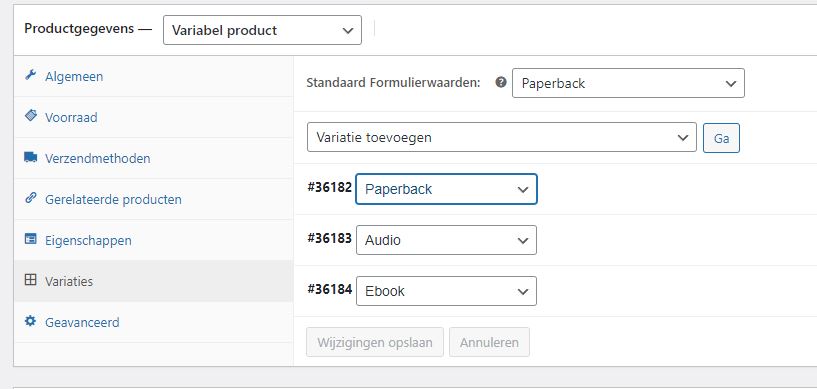
Task: Click the wrench icon beside Algemeen
Action: (31, 76)
